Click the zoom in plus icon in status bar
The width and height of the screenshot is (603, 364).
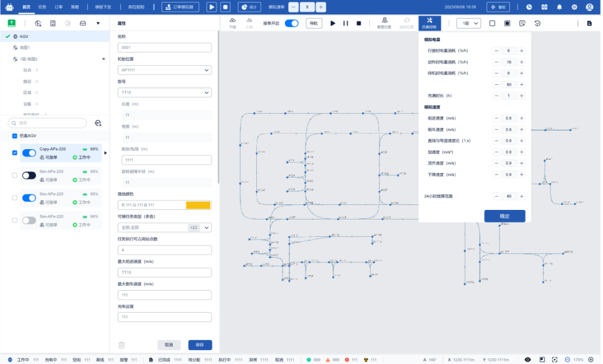591,360
